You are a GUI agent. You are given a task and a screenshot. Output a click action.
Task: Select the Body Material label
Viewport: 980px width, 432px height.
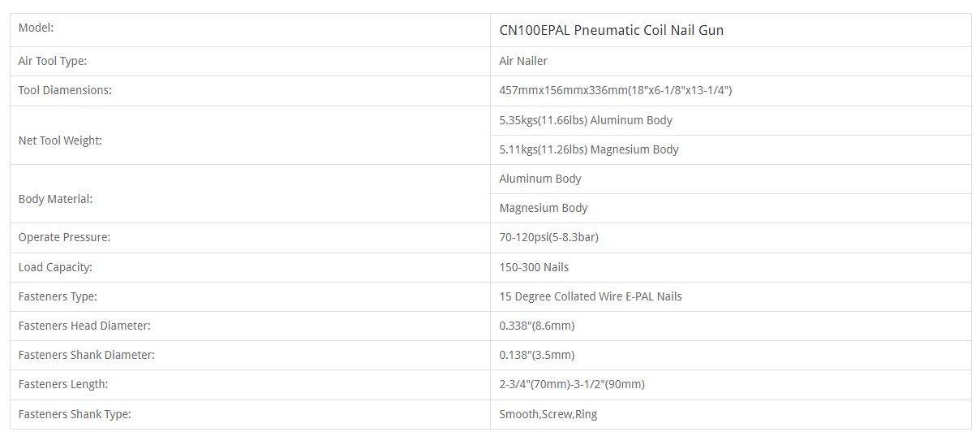[56, 199]
